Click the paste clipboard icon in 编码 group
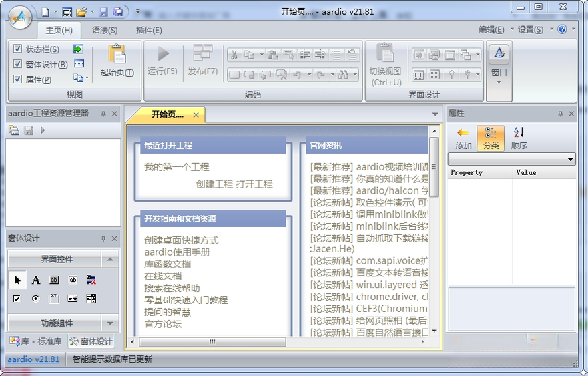The height and width of the screenshot is (376, 588). coord(272,55)
